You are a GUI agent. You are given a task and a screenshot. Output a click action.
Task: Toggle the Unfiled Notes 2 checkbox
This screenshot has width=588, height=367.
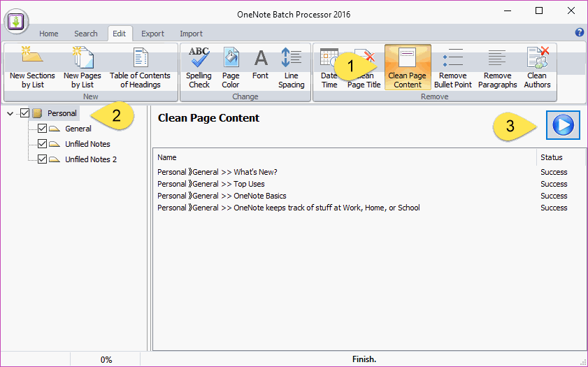pos(43,159)
